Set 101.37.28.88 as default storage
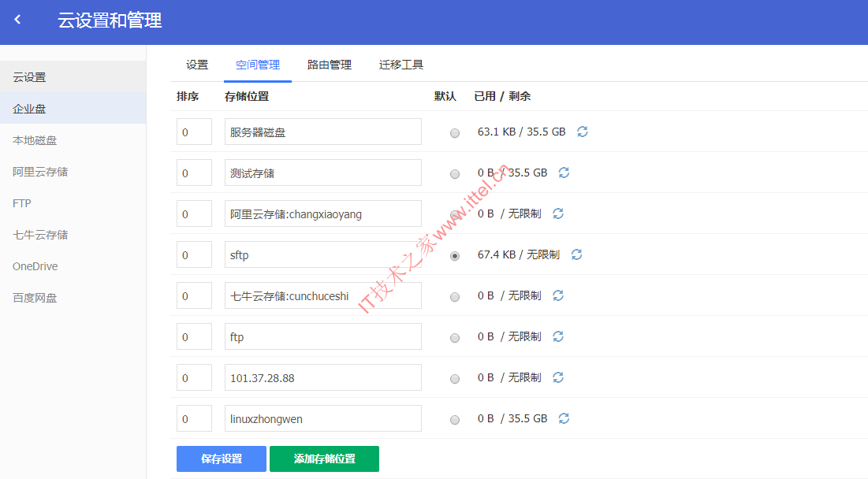 (455, 379)
